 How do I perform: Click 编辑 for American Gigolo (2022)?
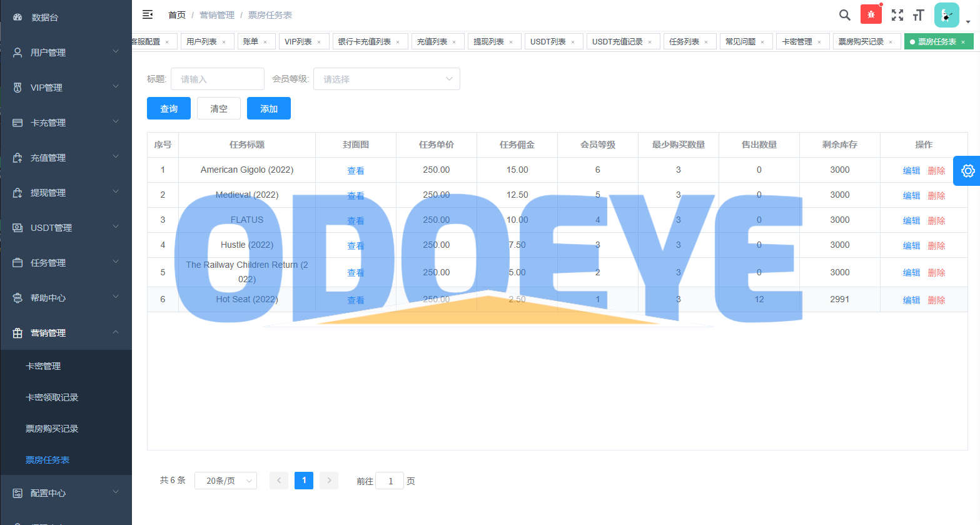click(911, 170)
